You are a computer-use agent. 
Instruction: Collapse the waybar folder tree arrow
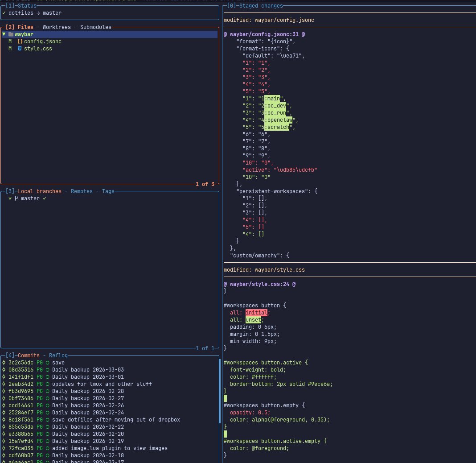(4, 34)
